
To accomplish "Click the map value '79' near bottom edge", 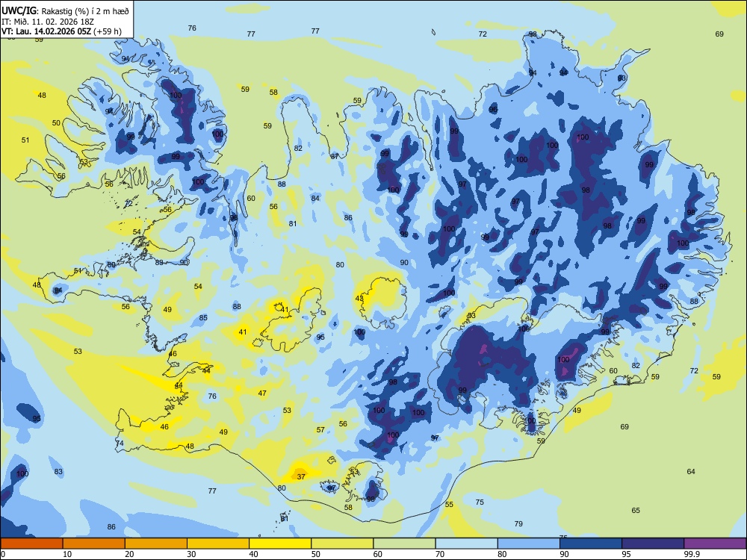I will click(518, 523).
